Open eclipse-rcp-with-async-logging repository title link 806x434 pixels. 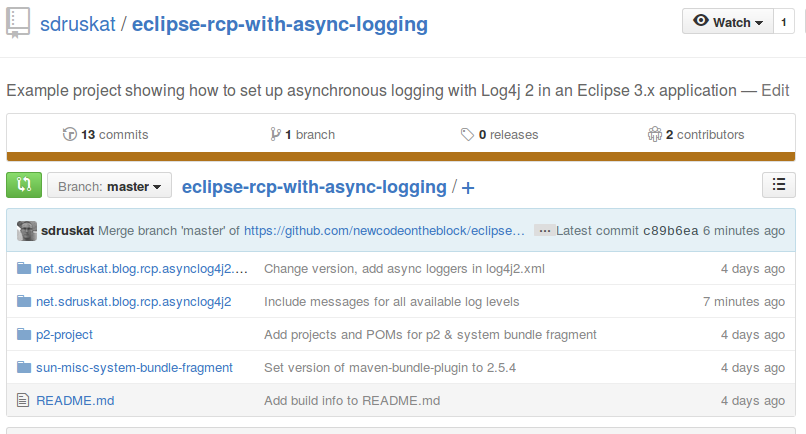point(280,24)
